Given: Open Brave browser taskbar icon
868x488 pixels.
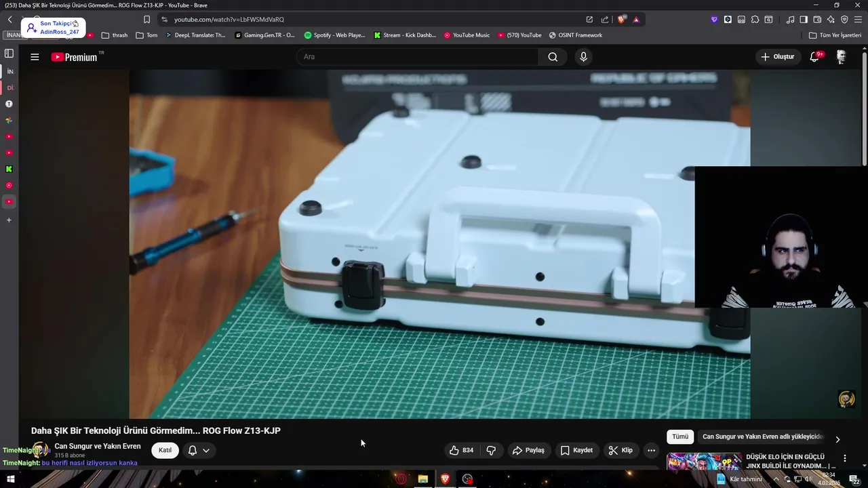Looking at the screenshot, I should (445, 479).
